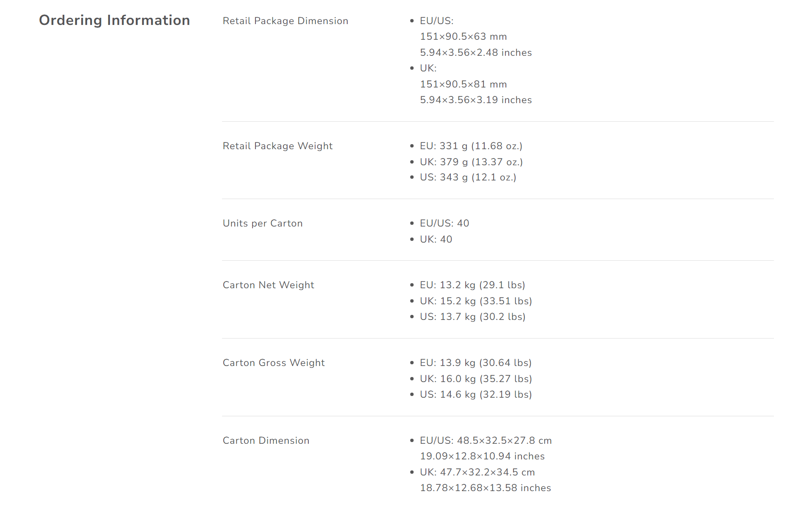Click the Retail Package Weight label

(x=277, y=146)
